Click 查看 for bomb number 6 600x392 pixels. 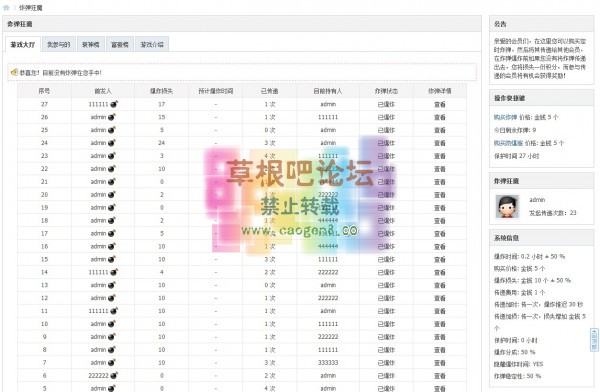pyautogui.click(x=440, y=376)
